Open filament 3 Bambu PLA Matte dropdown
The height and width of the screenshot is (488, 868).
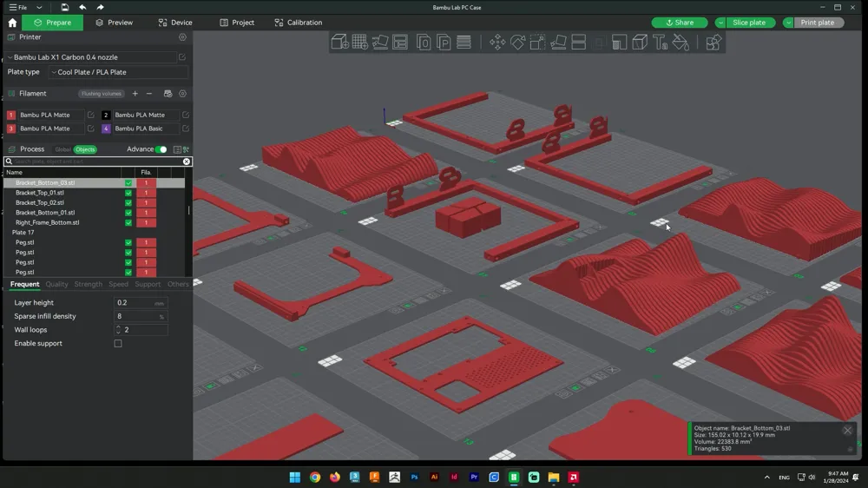(51, 128)
